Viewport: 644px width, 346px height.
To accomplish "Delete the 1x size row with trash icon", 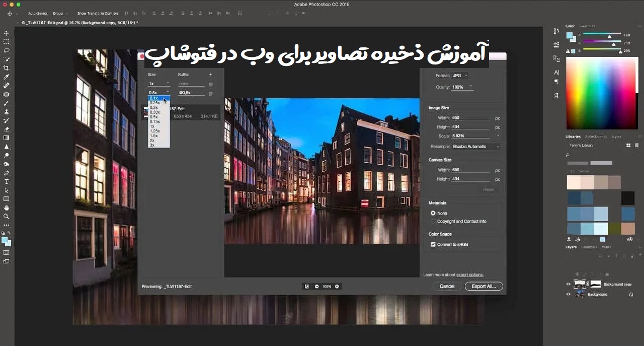I will (211, 84).
